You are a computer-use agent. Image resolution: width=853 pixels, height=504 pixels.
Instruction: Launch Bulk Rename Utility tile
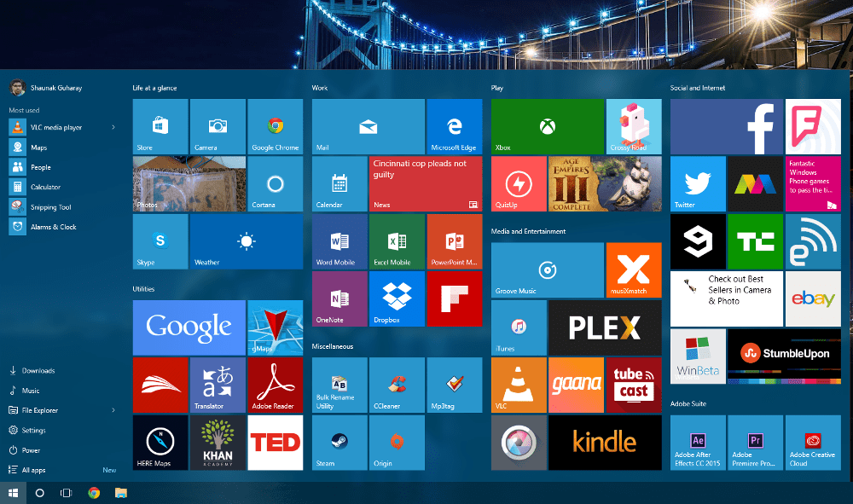[x=339, y=385]
